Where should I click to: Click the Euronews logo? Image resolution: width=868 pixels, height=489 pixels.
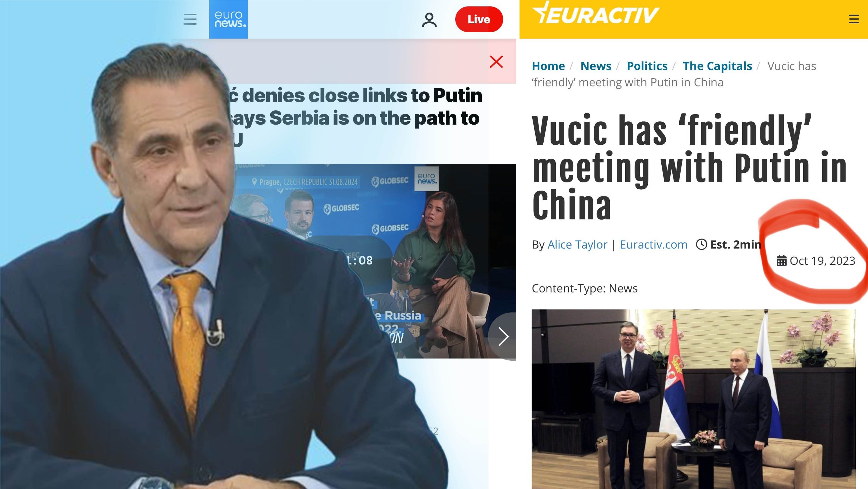point(229,19)
